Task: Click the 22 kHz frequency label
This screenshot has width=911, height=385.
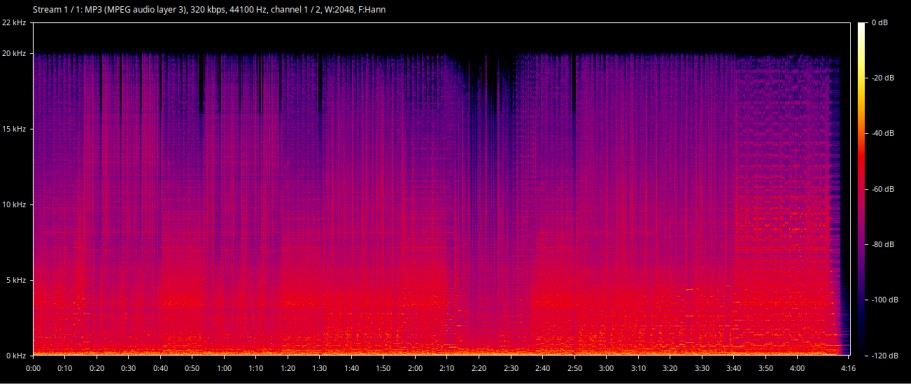Action: pyautogui.click(x=13, y=22)
